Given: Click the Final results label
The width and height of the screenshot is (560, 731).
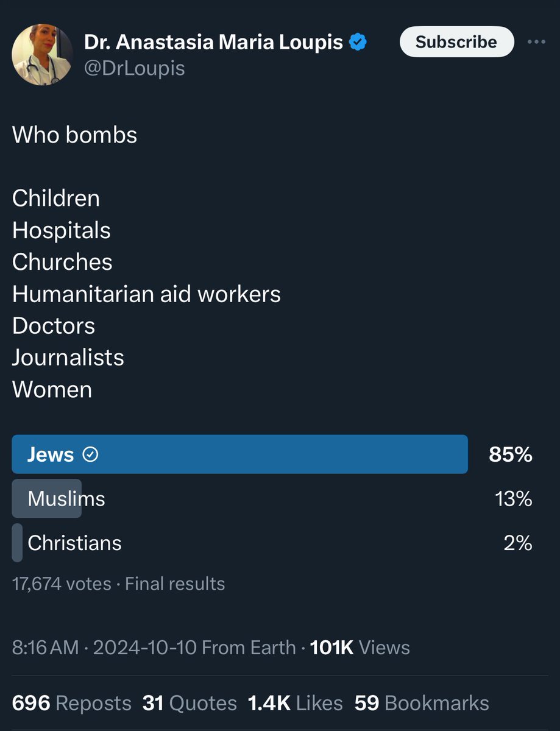Looking at the screenshot, I should [175, 584].
